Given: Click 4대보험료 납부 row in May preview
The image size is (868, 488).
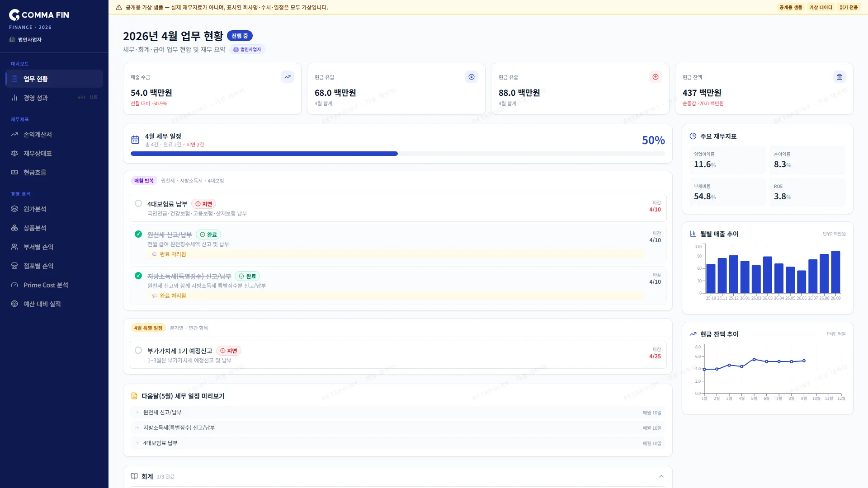Looking at the screenshot, I should 398,443.
